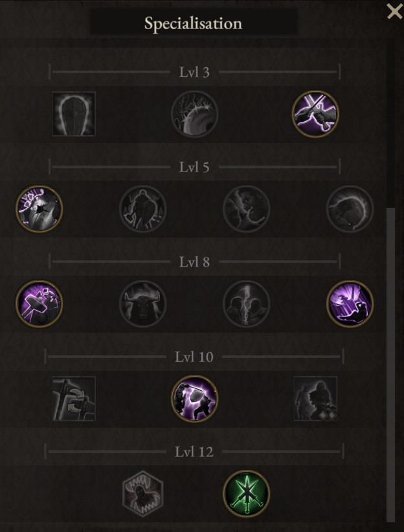This screenshot has width=404, height=532.
Task: Choose the lightning arm skill at Lvl 3
Action: click(x=194, y=114)
